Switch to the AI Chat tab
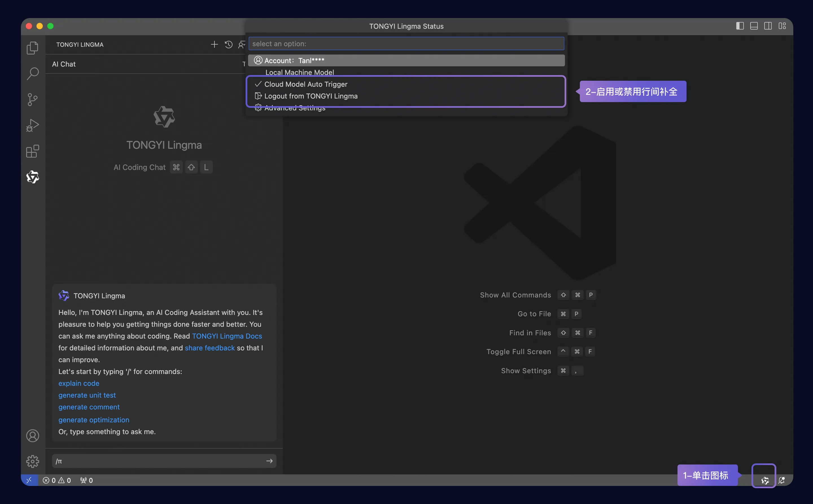The width and height of the screenshot is (813, 504). [x=64, y=64]
